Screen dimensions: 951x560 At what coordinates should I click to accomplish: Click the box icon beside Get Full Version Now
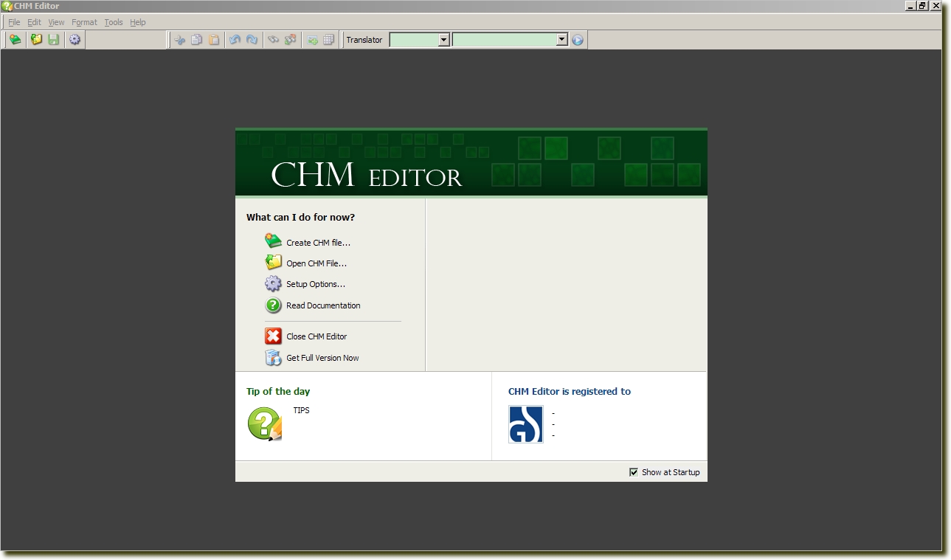click(x=274, y=358)
